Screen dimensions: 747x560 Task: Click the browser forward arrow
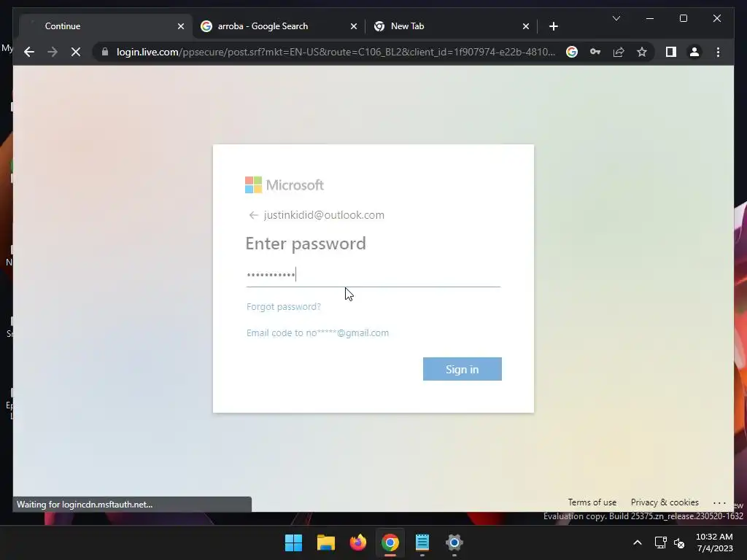pos(53,52)
